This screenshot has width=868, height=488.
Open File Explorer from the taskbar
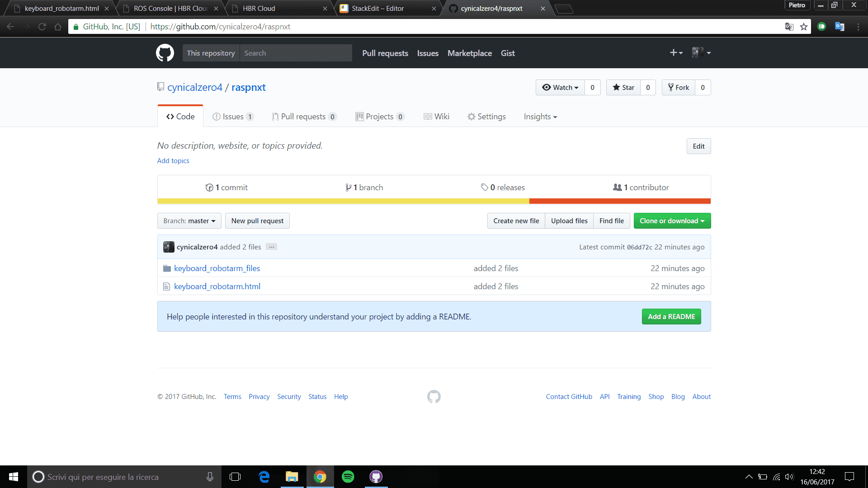pos(292,477)
